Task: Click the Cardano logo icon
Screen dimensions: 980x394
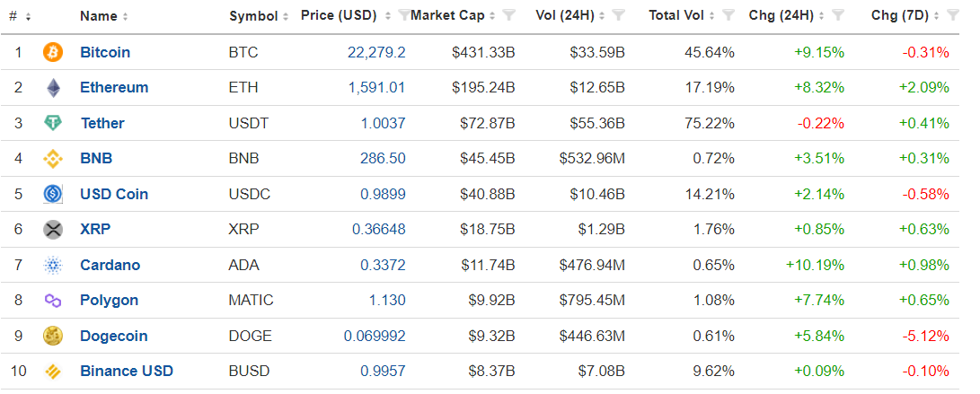Action: [x=53, y=265]
